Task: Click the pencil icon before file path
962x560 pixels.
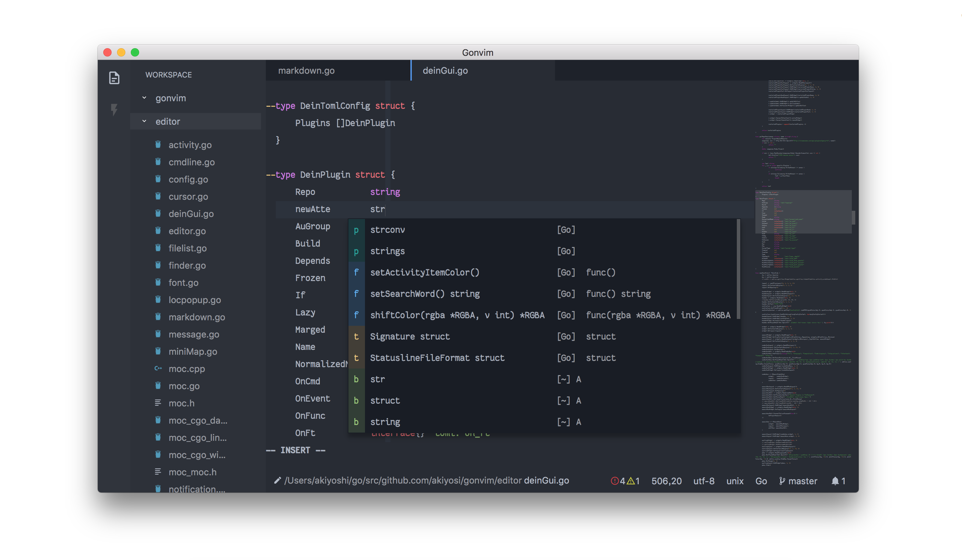Action: click(x=278, y=480)
